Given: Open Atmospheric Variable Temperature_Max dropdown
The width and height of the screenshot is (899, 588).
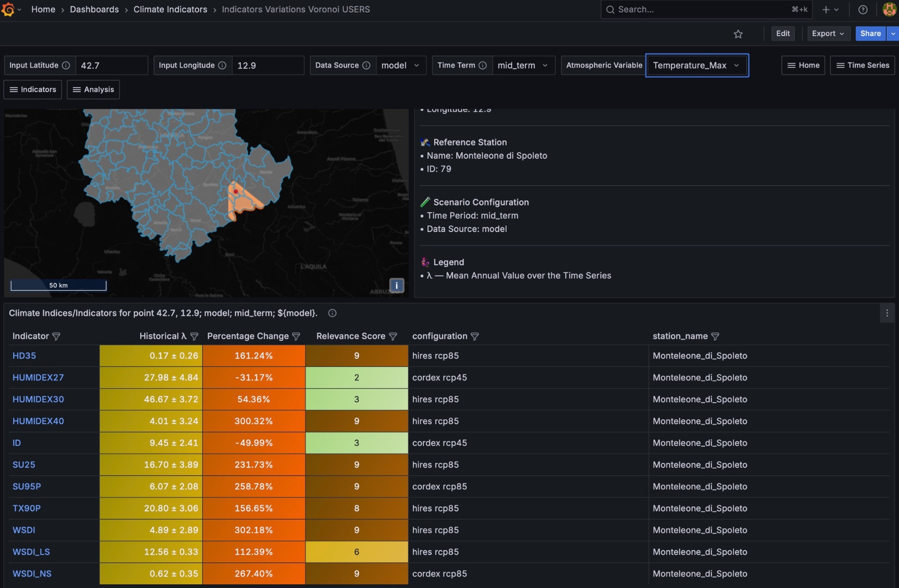Looking at the screenshot, I should point(696,66).
